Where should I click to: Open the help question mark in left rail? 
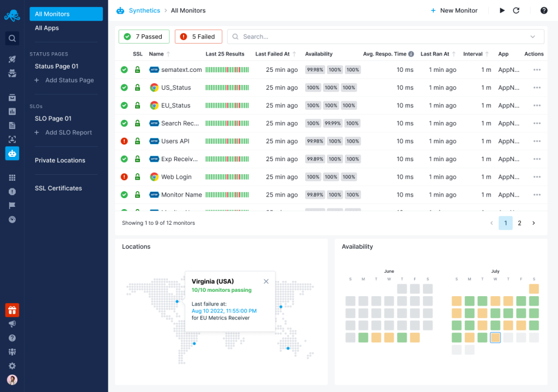(x=12, y=338)
